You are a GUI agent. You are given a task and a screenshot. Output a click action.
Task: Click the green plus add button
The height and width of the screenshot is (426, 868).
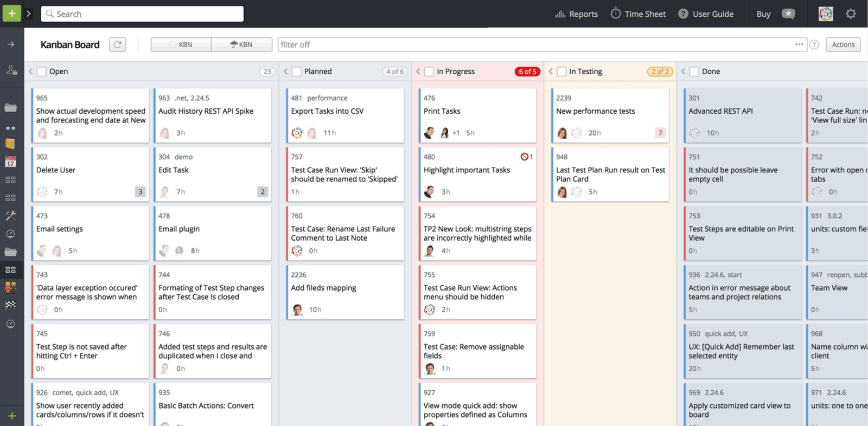(11, 14)
